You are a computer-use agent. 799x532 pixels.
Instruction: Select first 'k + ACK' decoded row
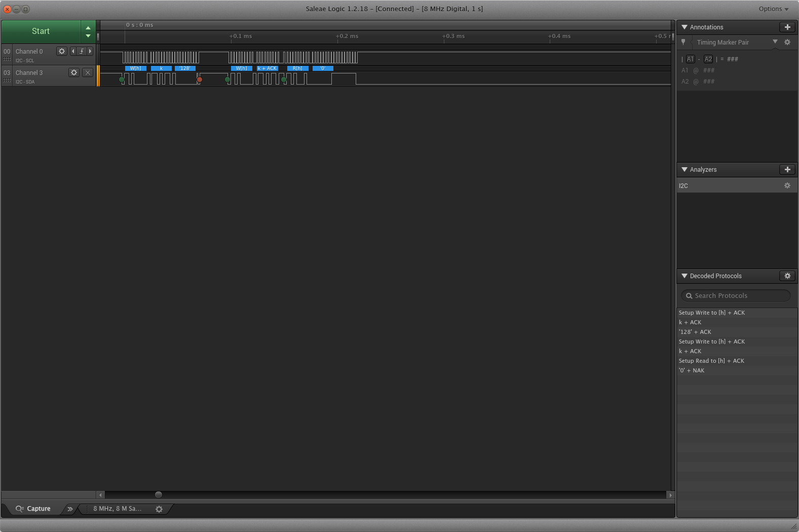(737, 323)
